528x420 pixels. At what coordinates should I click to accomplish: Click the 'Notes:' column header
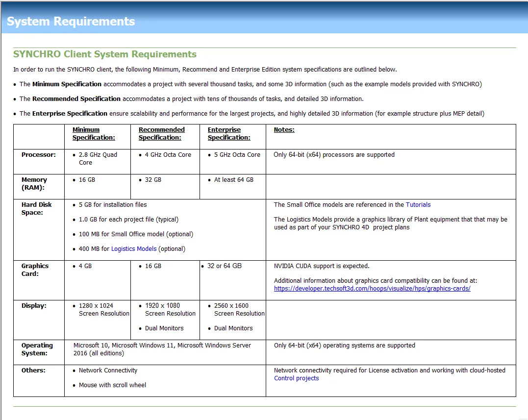(284, 129)
